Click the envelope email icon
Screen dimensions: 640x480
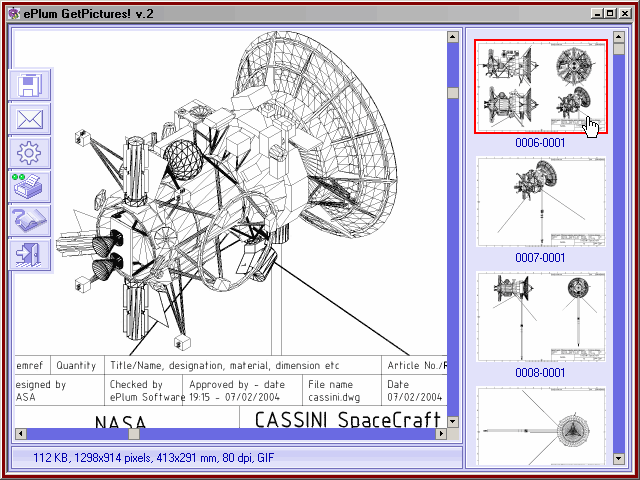(x=29, y=119)
